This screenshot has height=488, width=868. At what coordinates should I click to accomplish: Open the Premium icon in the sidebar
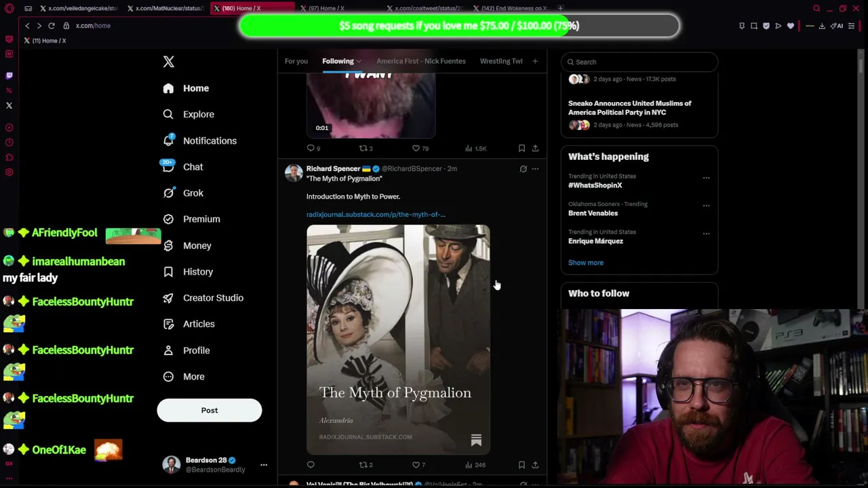tap(168, 219)
